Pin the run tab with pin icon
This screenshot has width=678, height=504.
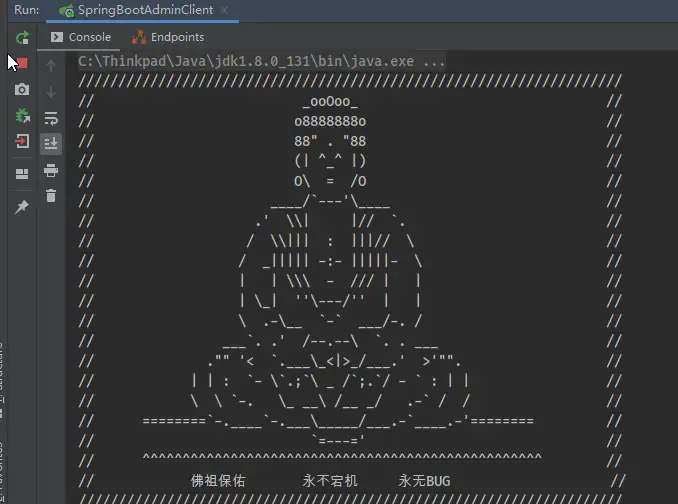click(x=22, y=207)
